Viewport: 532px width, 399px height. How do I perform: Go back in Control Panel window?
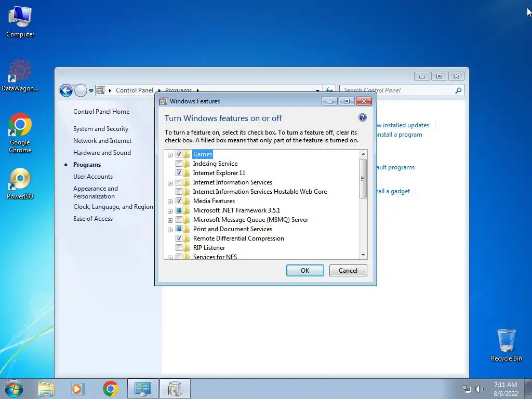point(66,90)
